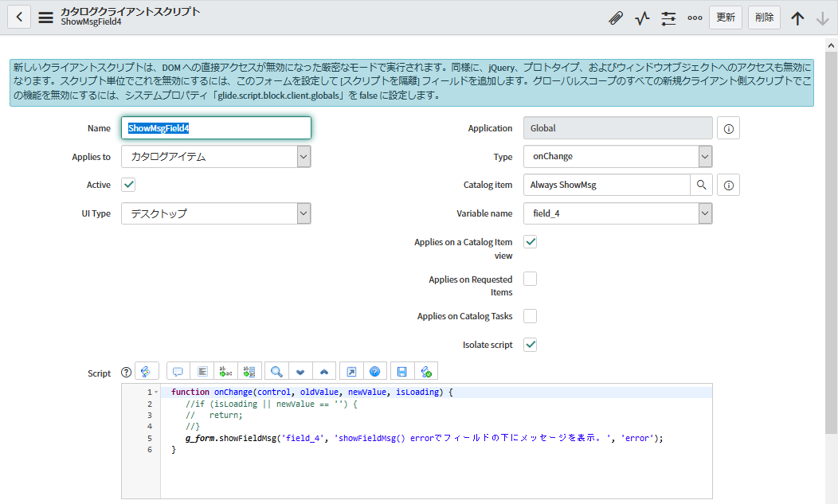Click the Catalog item Always ShowMsg field
This screenshot has height=504, width=838.
[606, 185]
